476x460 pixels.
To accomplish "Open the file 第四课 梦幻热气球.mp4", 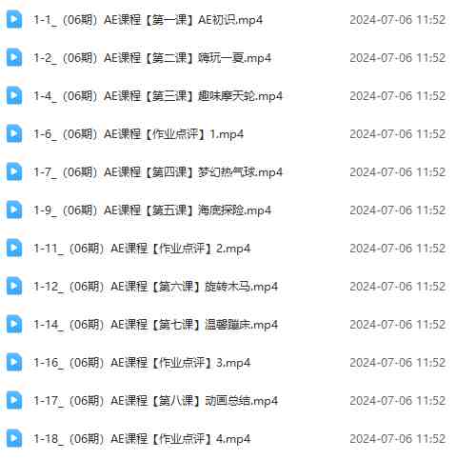I will click(x=158, y=172).
